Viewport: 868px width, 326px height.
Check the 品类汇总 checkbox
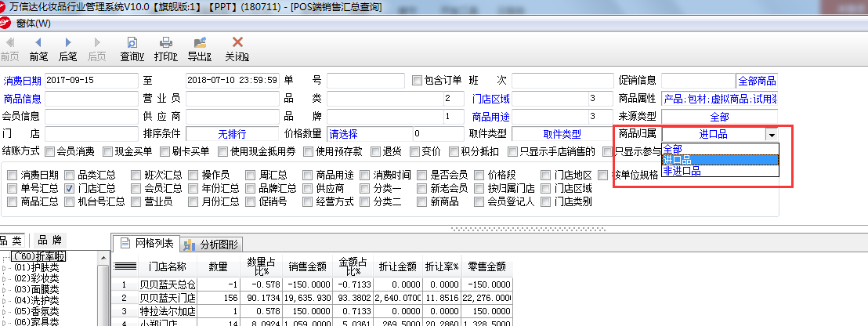pyautogui.click(x=69, y=175)
